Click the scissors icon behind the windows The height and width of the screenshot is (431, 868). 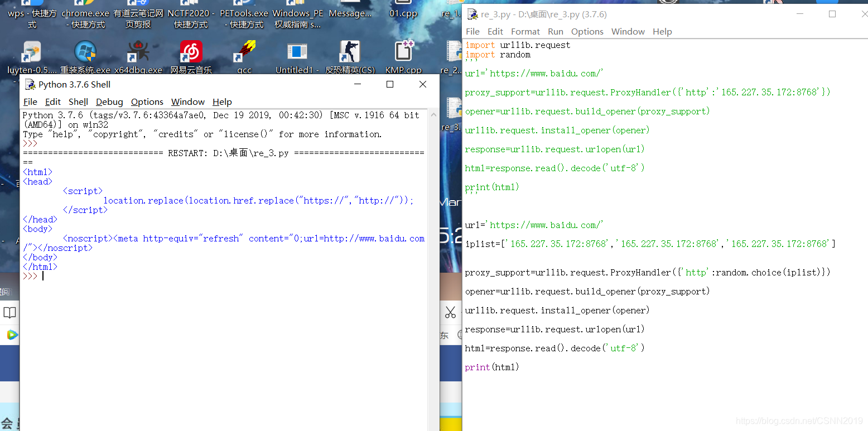[450, 312]
